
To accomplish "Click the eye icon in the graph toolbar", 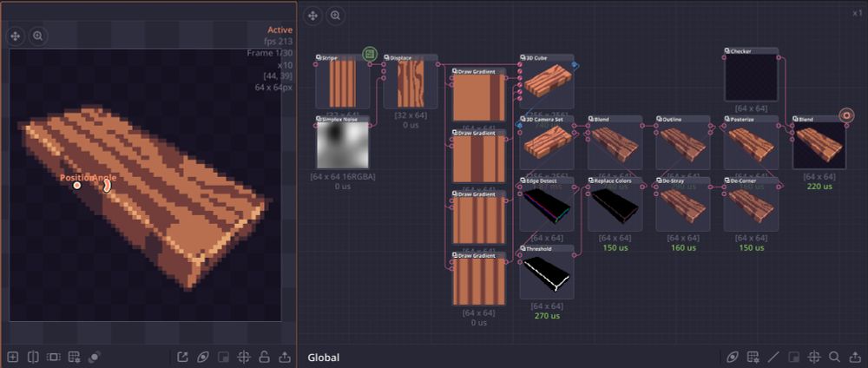I will point(733,357).
